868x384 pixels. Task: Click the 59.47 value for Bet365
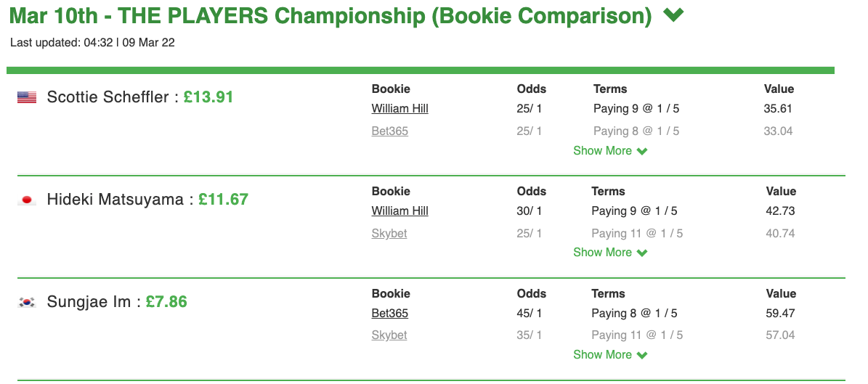coord(781,313)
